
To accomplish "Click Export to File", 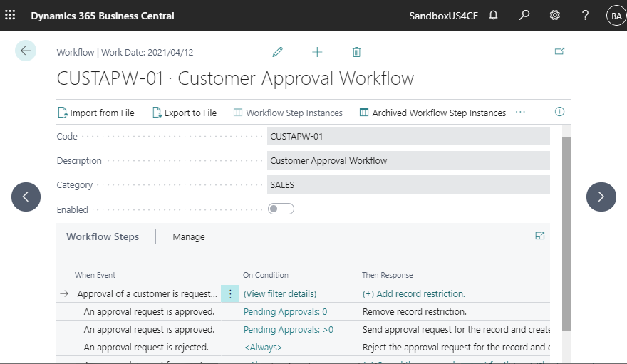I will (x=185, y=113).
